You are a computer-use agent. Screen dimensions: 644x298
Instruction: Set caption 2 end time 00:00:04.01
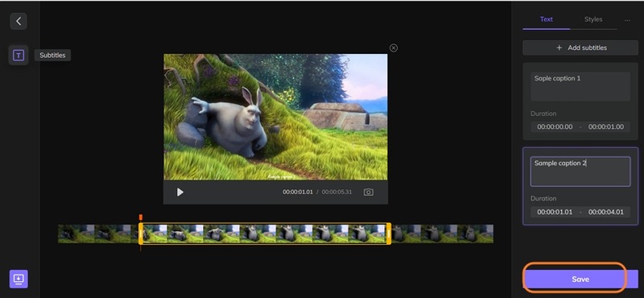(606, 212)
